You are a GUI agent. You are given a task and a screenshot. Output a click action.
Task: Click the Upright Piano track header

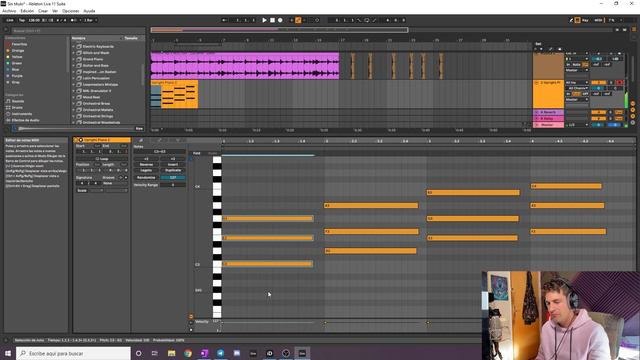(x=548, y=94)
